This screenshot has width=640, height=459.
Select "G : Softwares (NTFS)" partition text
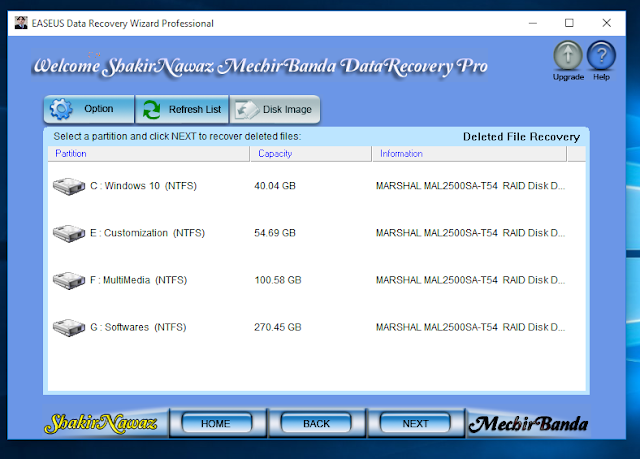click(138, 327)
